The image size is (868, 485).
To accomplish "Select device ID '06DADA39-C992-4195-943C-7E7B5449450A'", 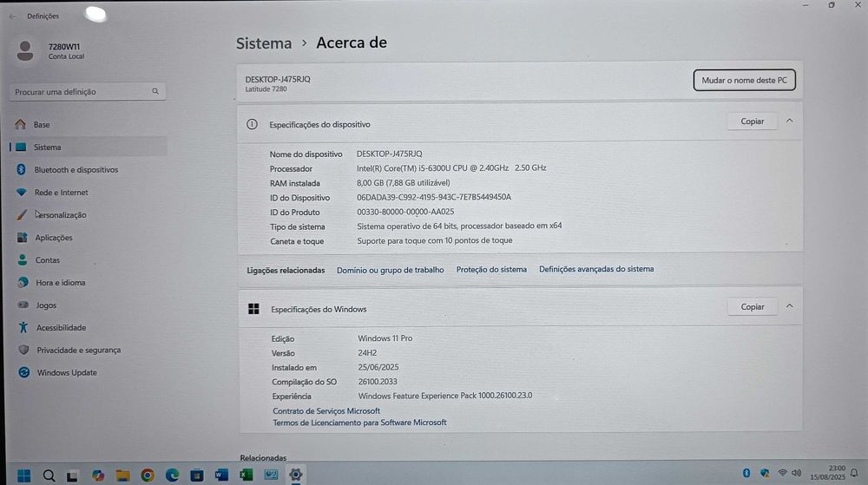I will [434, 197].
